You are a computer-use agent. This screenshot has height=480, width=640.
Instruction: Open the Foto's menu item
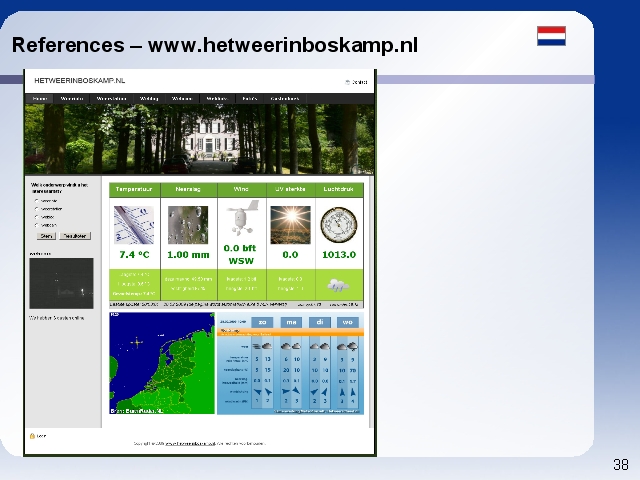[250, 99]
